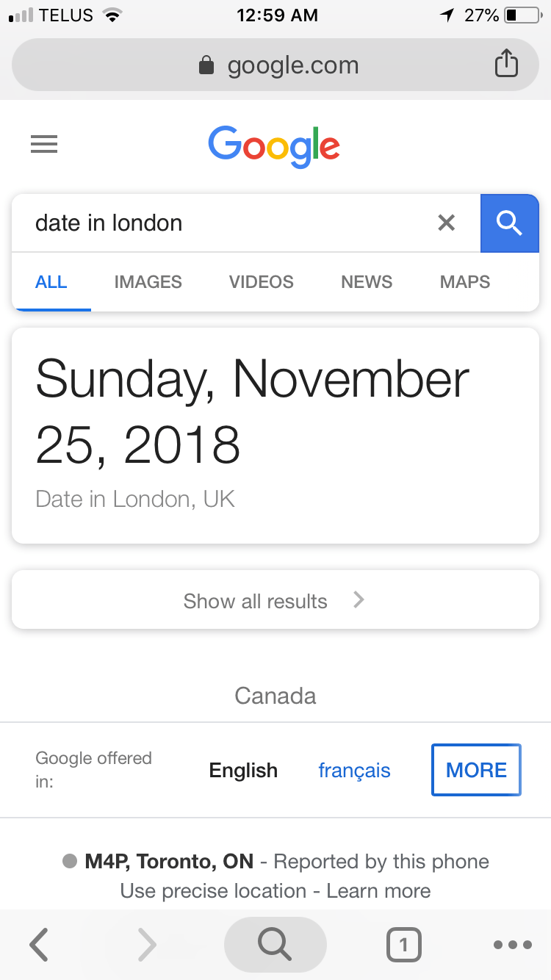Tap the date in london search field
The width and height of the screenshot is (551, 980).
pos(220,223)
